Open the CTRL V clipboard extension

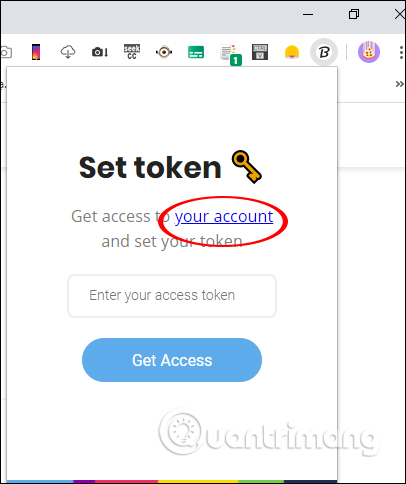pos(260,52)
